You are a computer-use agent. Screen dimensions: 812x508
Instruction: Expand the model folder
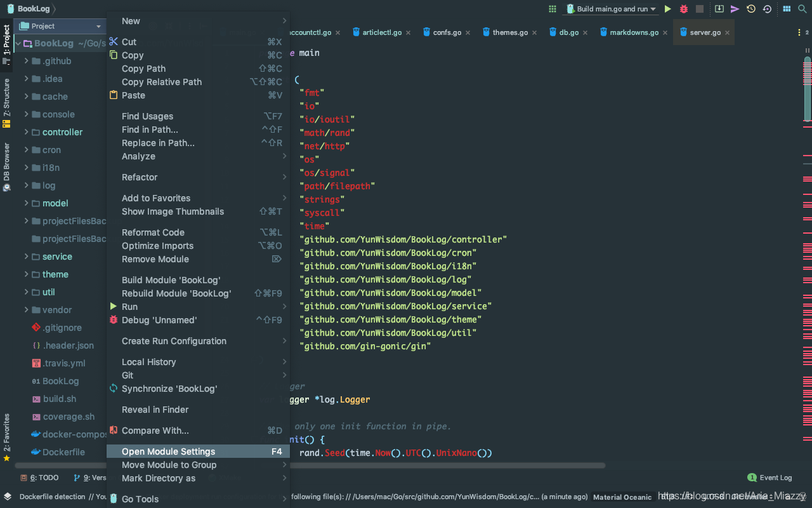27,203
